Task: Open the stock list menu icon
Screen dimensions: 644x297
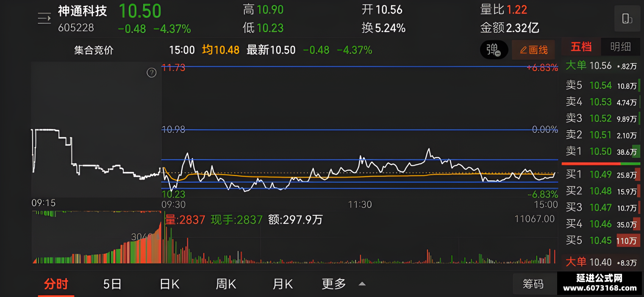Action: click(x=44, y=18)
